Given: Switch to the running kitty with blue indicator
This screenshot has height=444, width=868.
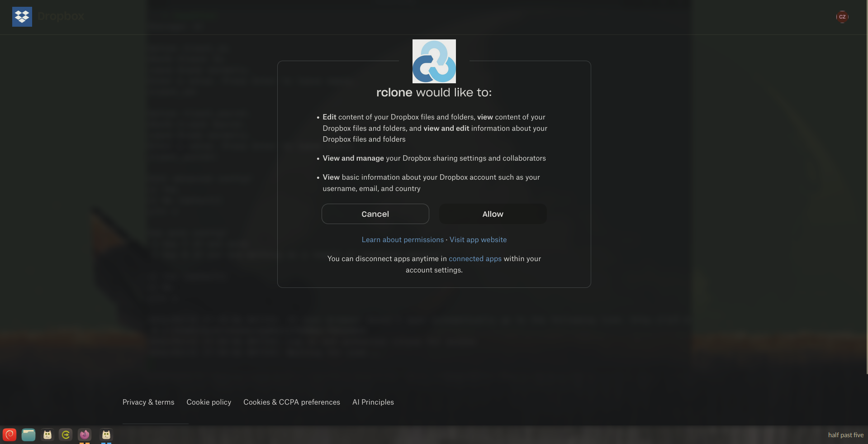Looking at the screenshot, I should click(x=106, y=435).
